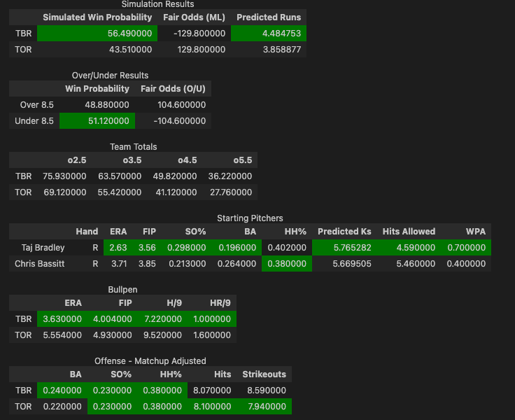The width and height of the screenshot is (515, 420).
Task: Select TBR o5.5 value 36.220000
Action: pos(230,176)
